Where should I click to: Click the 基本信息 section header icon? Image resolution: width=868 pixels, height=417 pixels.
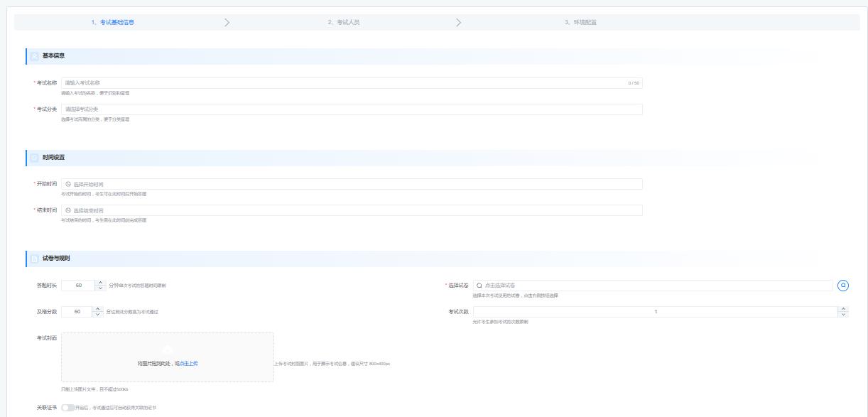tap(34, 56)
